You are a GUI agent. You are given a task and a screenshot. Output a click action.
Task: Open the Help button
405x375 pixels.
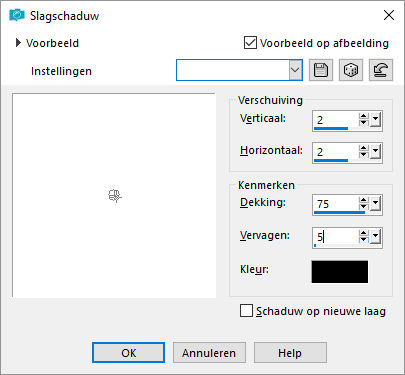(x=290, y=353)
